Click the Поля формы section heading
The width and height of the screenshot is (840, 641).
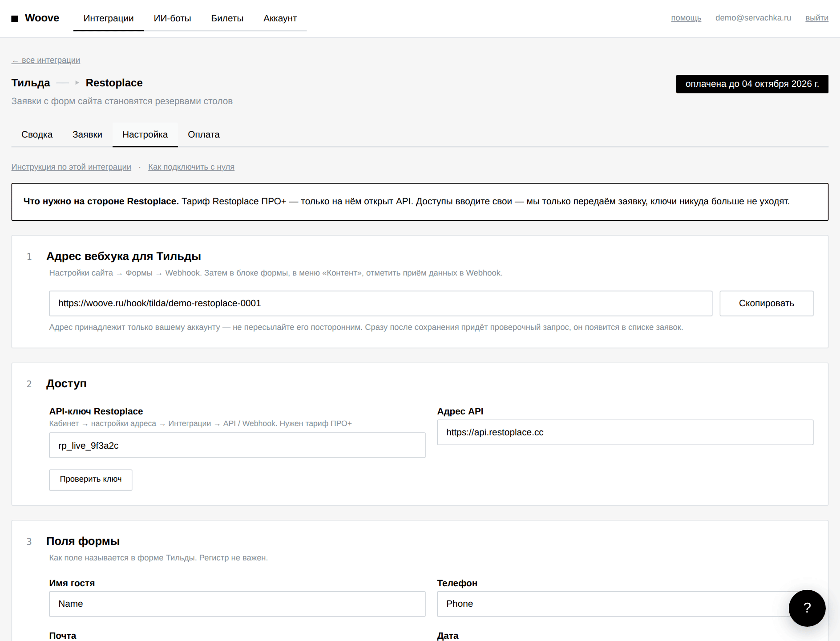(x=83, y=541)
